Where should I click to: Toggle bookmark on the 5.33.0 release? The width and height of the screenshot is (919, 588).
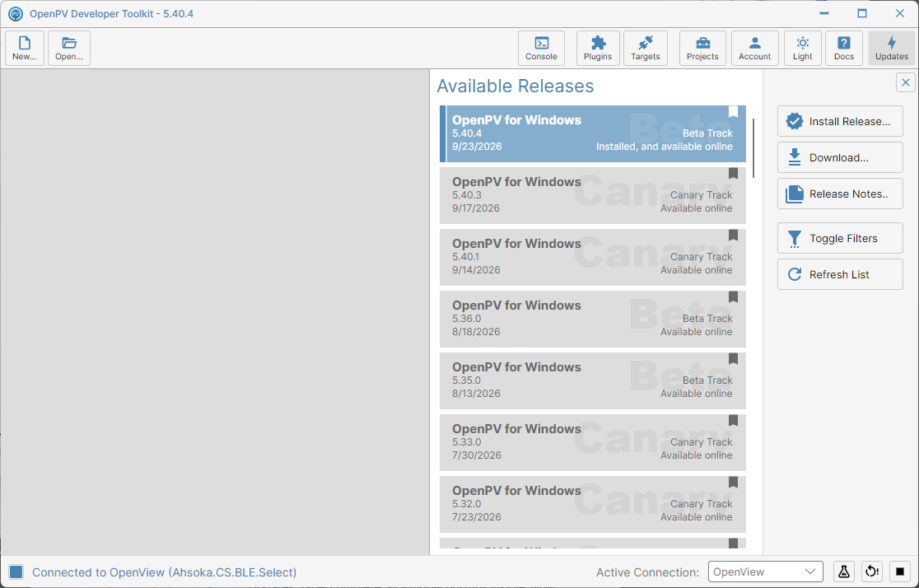733,420
